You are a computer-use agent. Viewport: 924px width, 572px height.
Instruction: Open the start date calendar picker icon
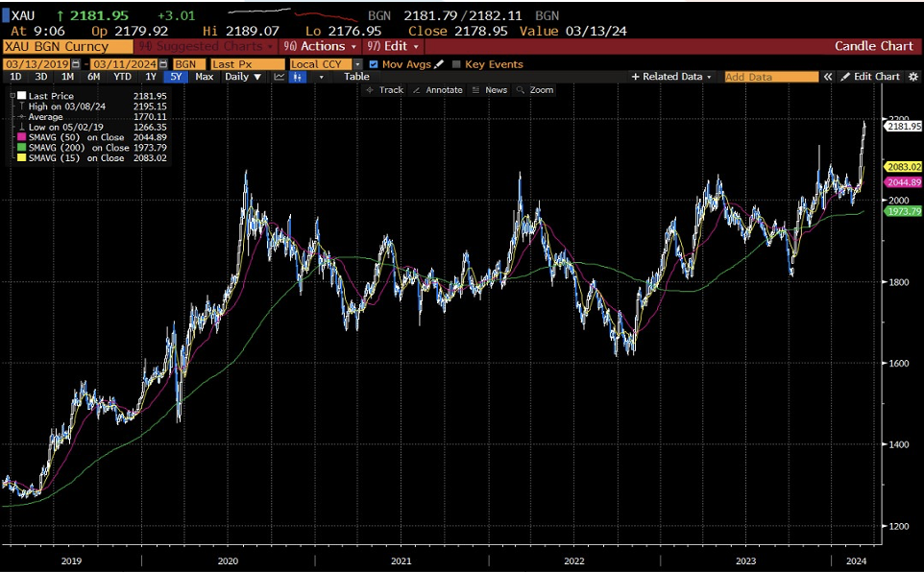(x=76, y=64)
